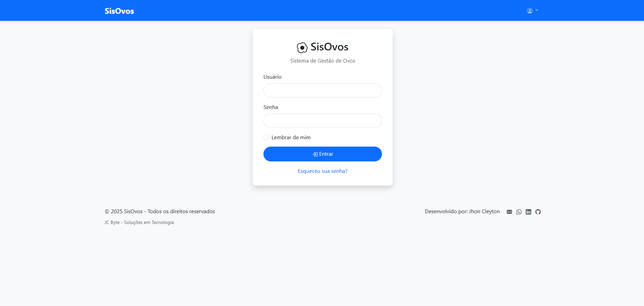
Task: Focus the Senha password field
Action: click(322, 121)
